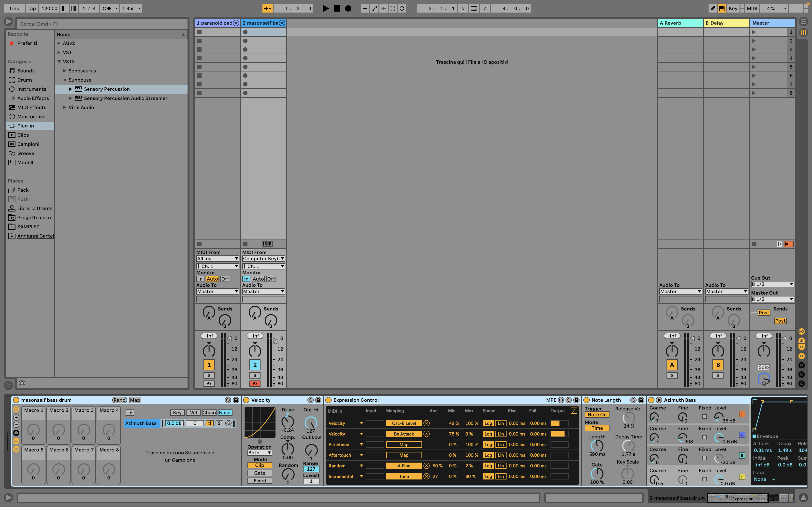Open the Operation Both dropdown

[259, 453]
